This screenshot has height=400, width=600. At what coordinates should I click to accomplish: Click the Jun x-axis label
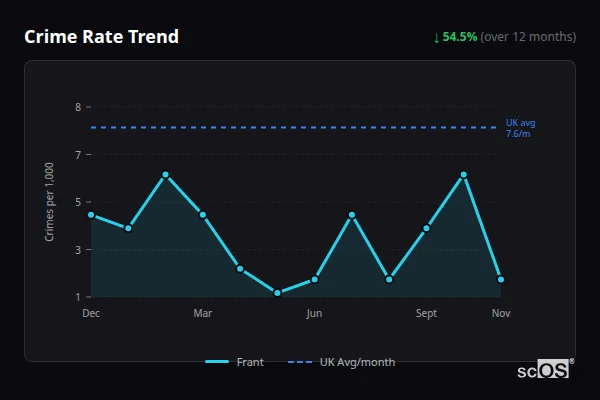(315, 313)
